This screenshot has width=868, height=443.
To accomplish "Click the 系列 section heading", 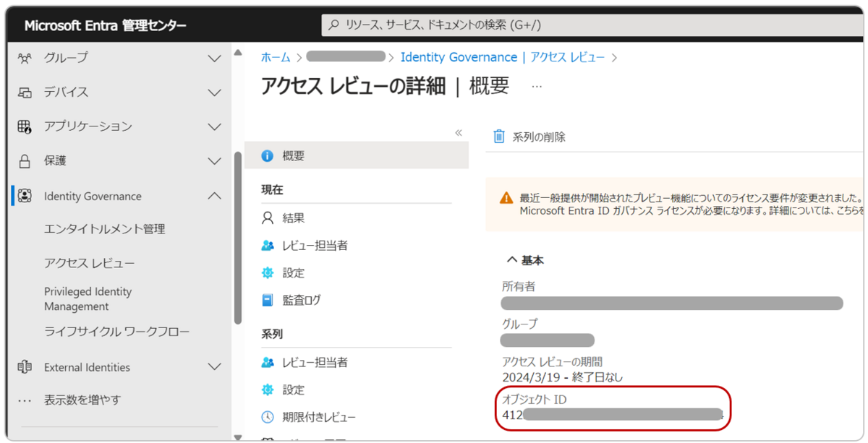I will coord(272,335).
